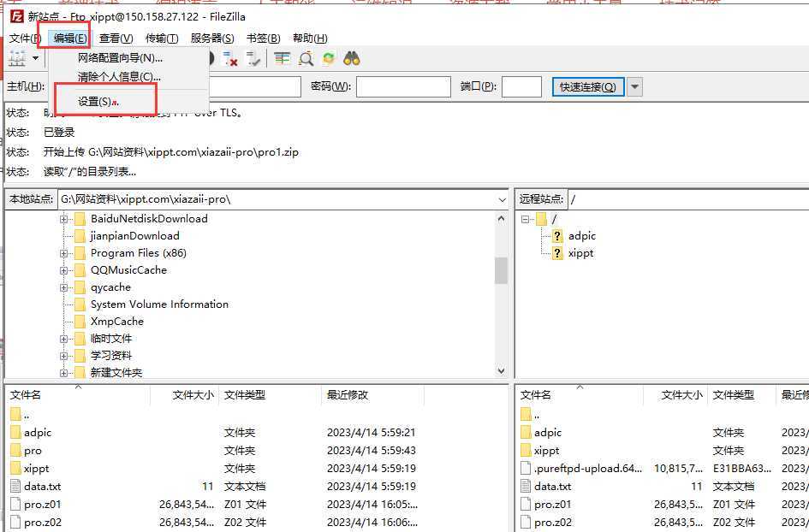Open the 书签(B) menu
This screenshot has width=809, height=532.
click(263, 38)
